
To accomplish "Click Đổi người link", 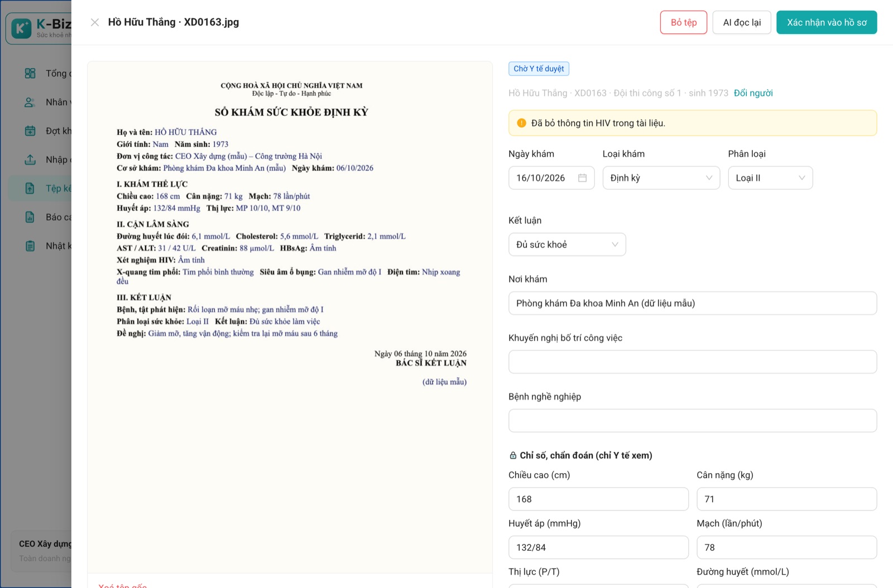I will (753, 93).
